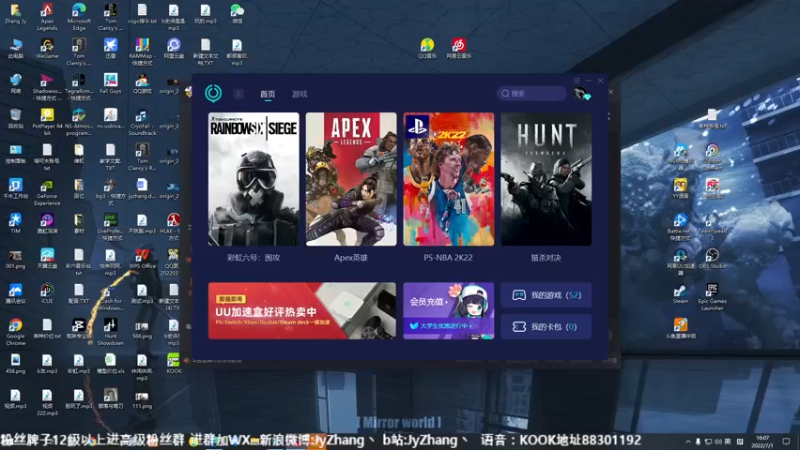Screen dimensions: 800x450
Task: Switch to the 首页 tab
Action: tap(267, 94)
